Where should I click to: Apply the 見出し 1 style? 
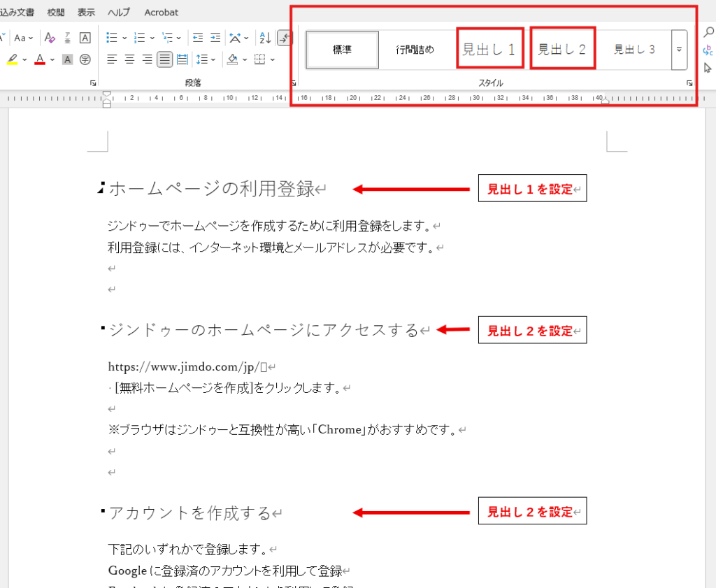(x=489, y=49)
